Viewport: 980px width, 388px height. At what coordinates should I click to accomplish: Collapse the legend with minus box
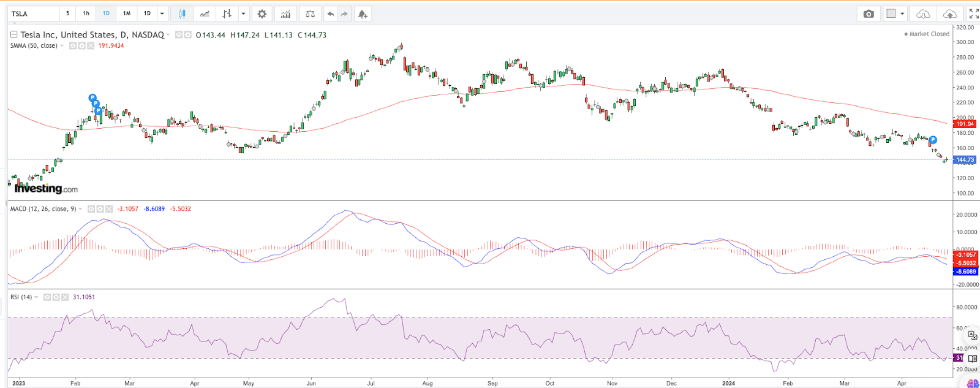tap(13, 35)
